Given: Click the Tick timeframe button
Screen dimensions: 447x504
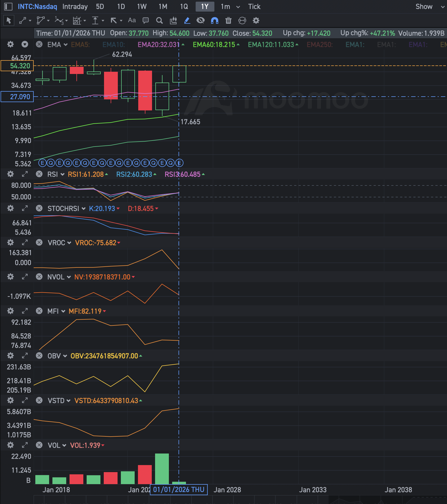Looking at the screenshot, I should click(254, 7).
